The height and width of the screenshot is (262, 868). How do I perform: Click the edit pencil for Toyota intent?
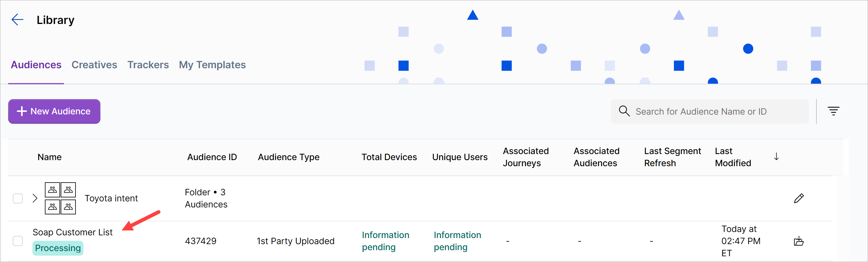click(799, 198)
